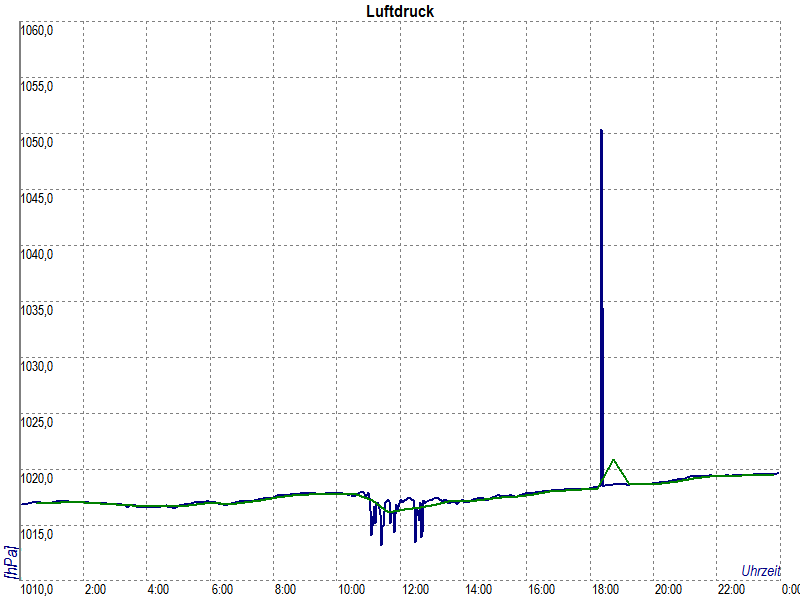Click the 1015,0 y-axis label

[x=36, y=534]
